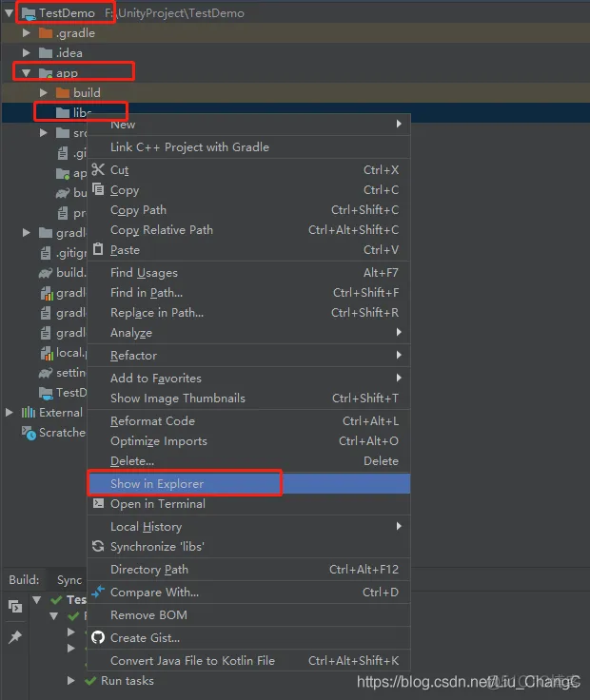Click the overlapping windows icon in Build panel

tap(15, 606)
